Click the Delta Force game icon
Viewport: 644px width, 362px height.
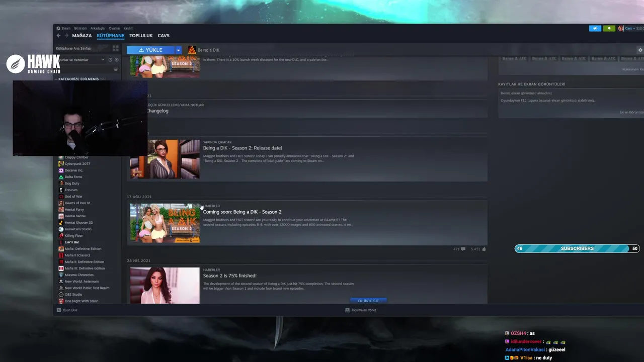(x=61, y=177)
